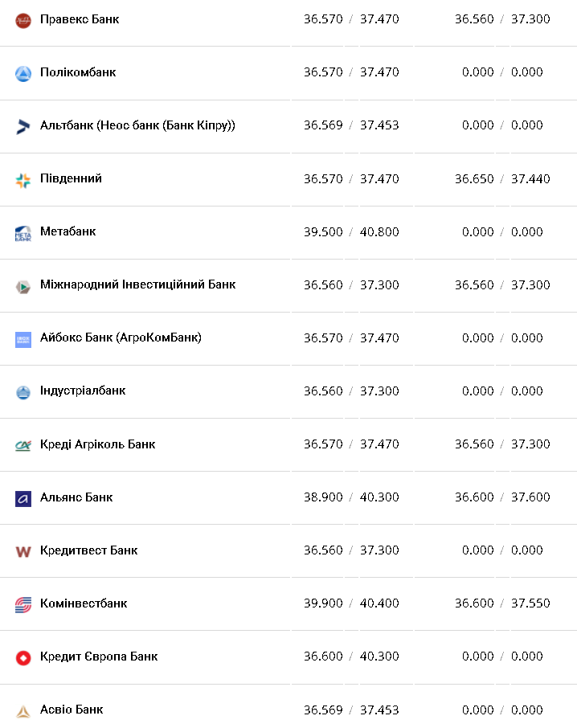This screenshot has height=728, width=577.
Task: Click the Метабанк logo icon
Action: [23, 233]
